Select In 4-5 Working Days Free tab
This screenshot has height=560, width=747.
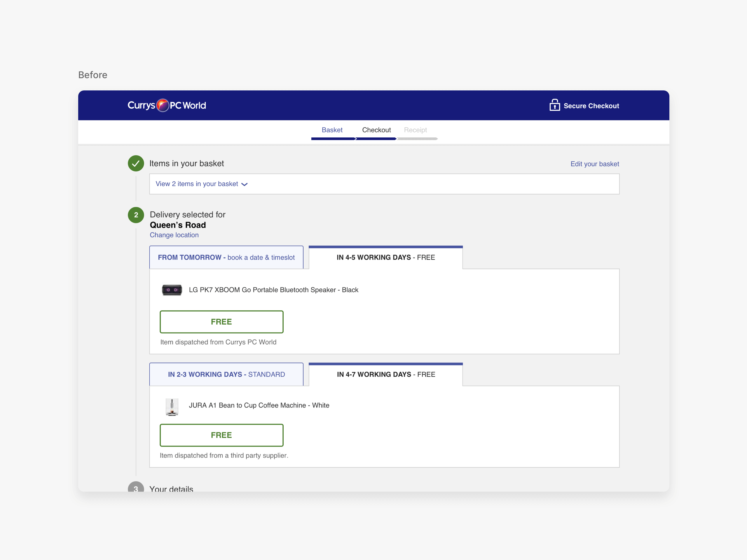tap(386, 258)
